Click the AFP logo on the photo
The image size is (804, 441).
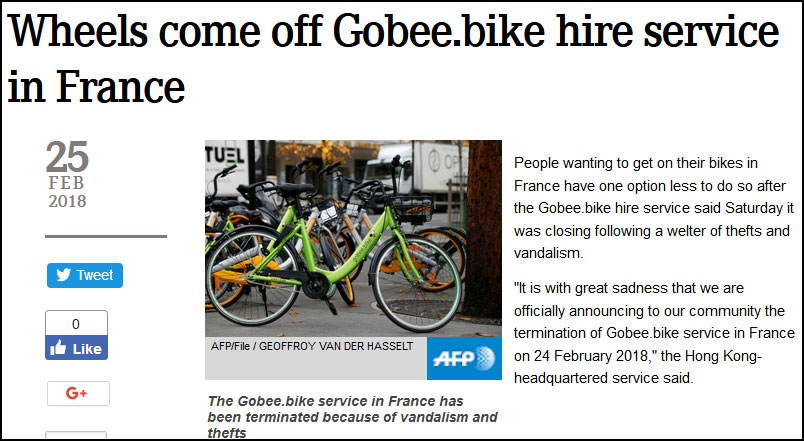tap(463, 358)
